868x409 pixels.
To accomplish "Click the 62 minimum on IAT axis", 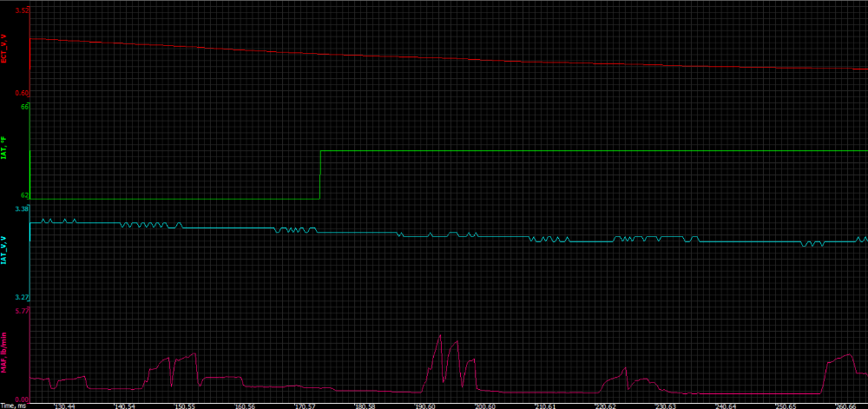I will coord(25,195).
